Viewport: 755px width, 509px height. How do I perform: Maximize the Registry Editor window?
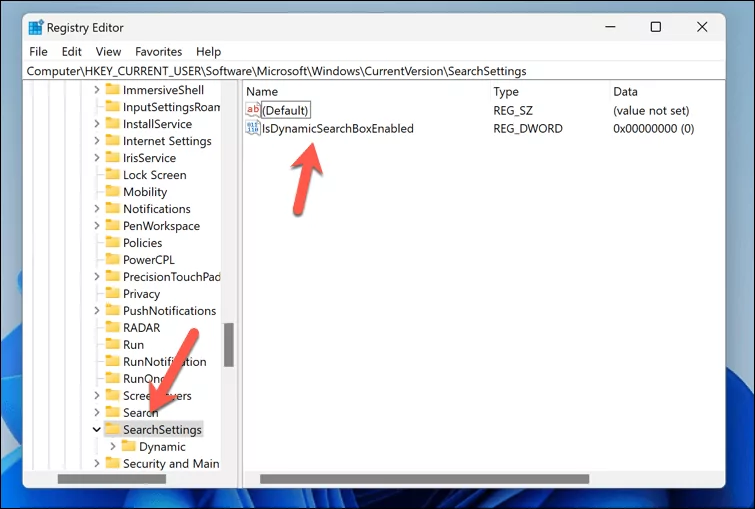[656, 27]
